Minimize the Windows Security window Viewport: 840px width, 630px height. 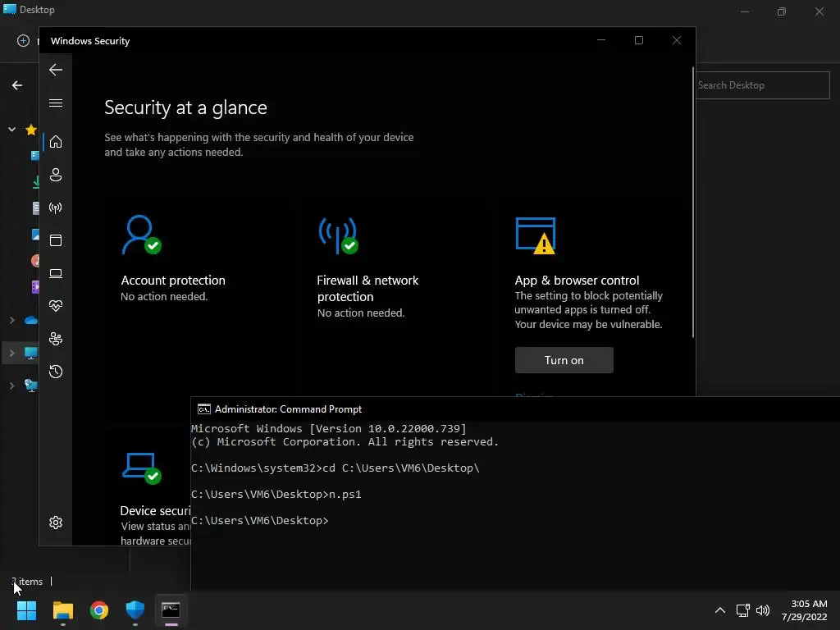tap(601, 40)
